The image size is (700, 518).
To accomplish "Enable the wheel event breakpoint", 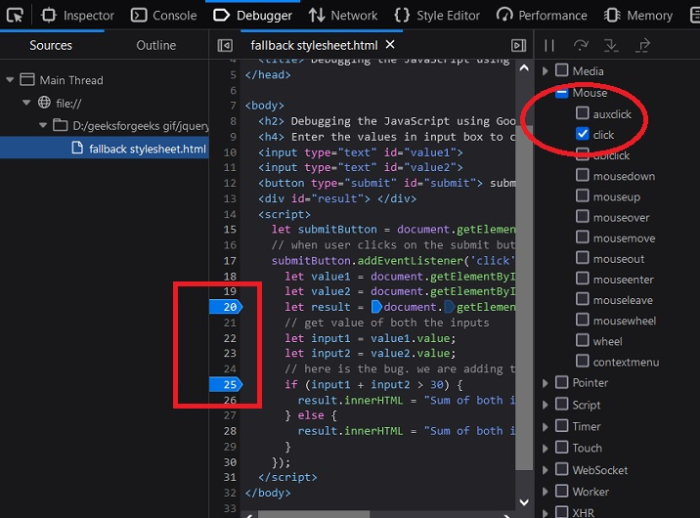I will [582, 340].
